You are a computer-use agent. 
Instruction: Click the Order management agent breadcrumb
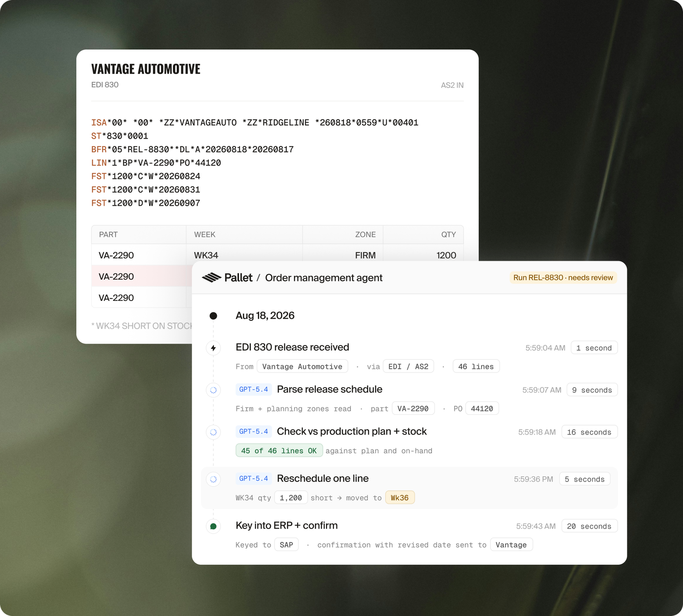(324, 278)
